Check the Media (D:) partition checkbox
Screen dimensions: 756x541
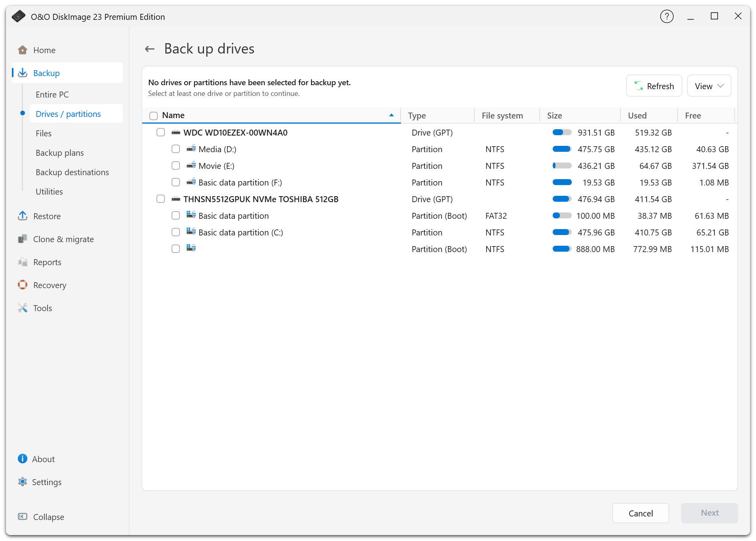pos(176,149)
